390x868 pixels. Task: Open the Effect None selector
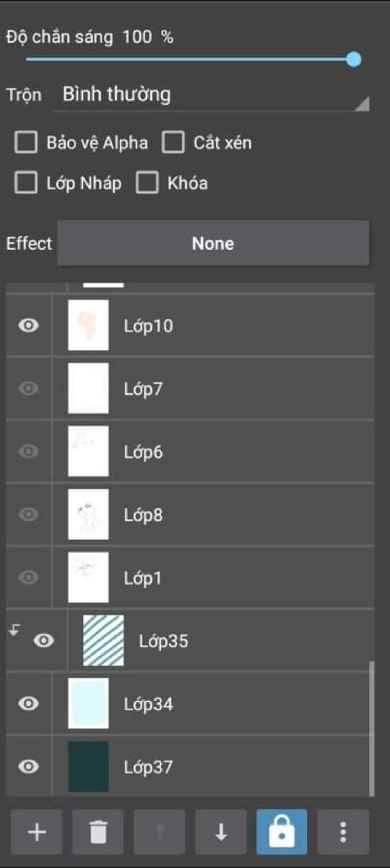pos(213,243)
